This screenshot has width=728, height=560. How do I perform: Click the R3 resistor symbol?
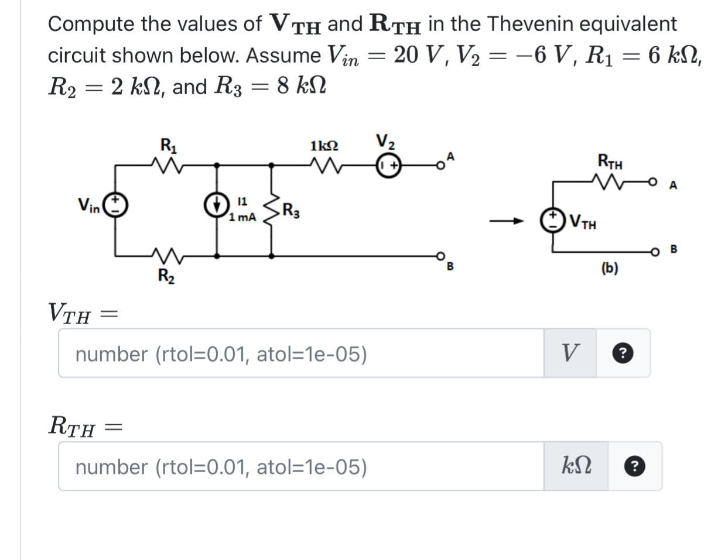[x=271, y=209]
